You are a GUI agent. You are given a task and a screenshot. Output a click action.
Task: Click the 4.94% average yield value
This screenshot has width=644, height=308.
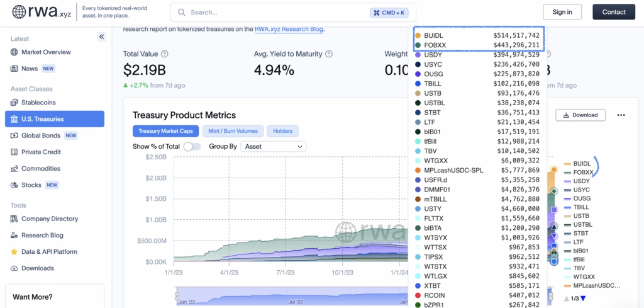(x=274, y=71)
